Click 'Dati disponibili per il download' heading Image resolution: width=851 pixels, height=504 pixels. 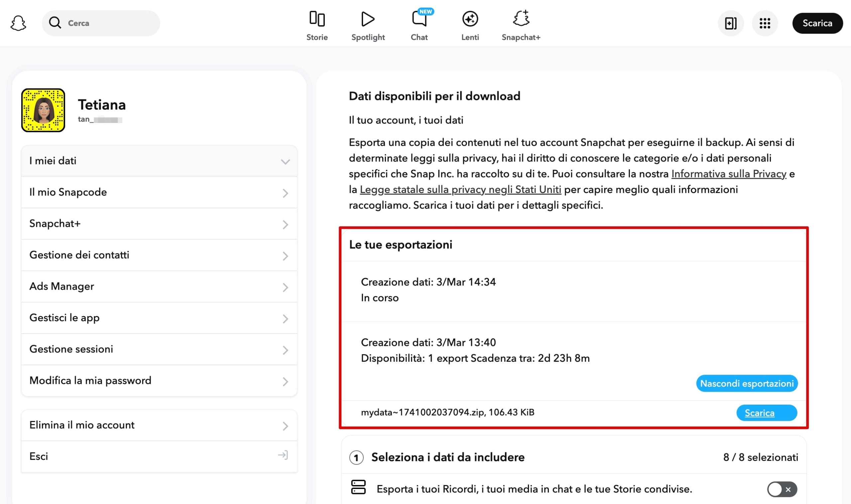[x=434, y=96]
